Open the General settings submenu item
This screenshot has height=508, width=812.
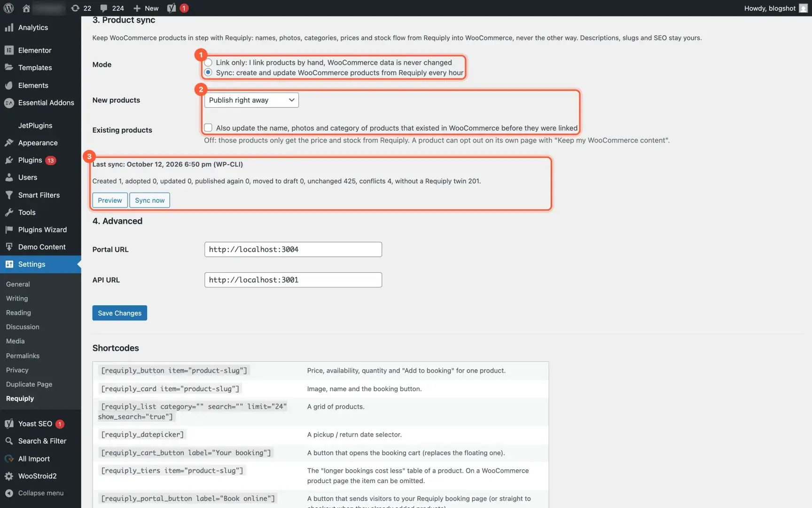point(18,284)
